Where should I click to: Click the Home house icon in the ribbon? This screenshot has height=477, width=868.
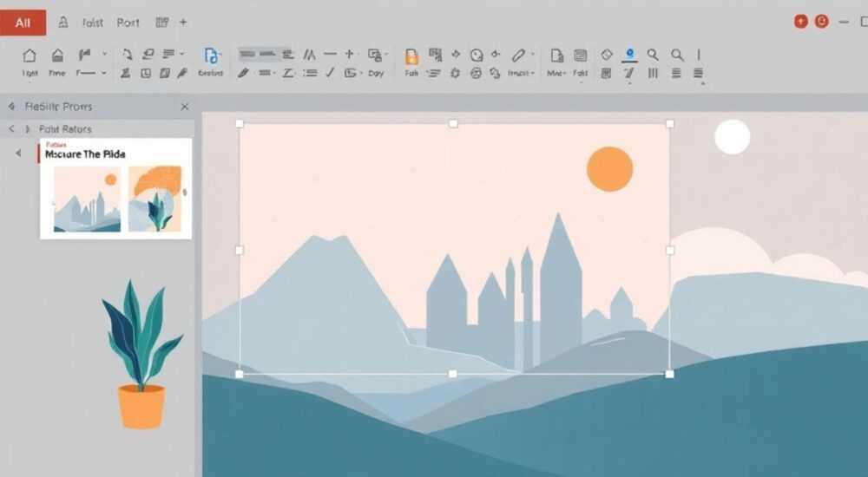point(30,55)
